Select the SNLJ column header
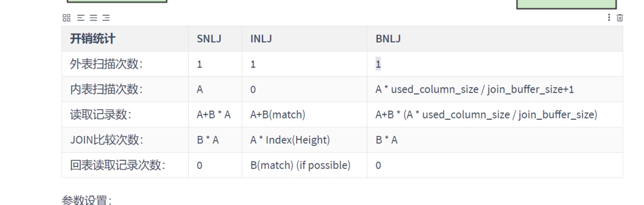Image resolution: width=644 pixels, height=205 pixels. point(209,39)
